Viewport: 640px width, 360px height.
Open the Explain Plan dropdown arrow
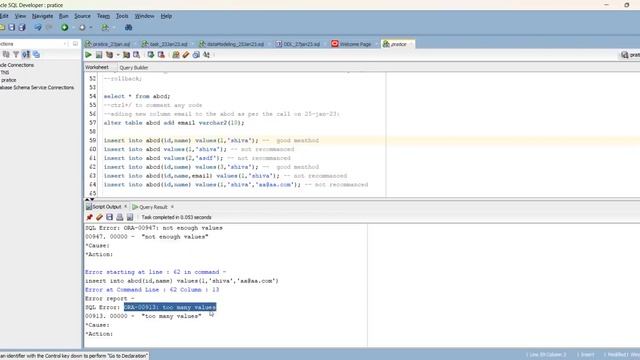118,55
